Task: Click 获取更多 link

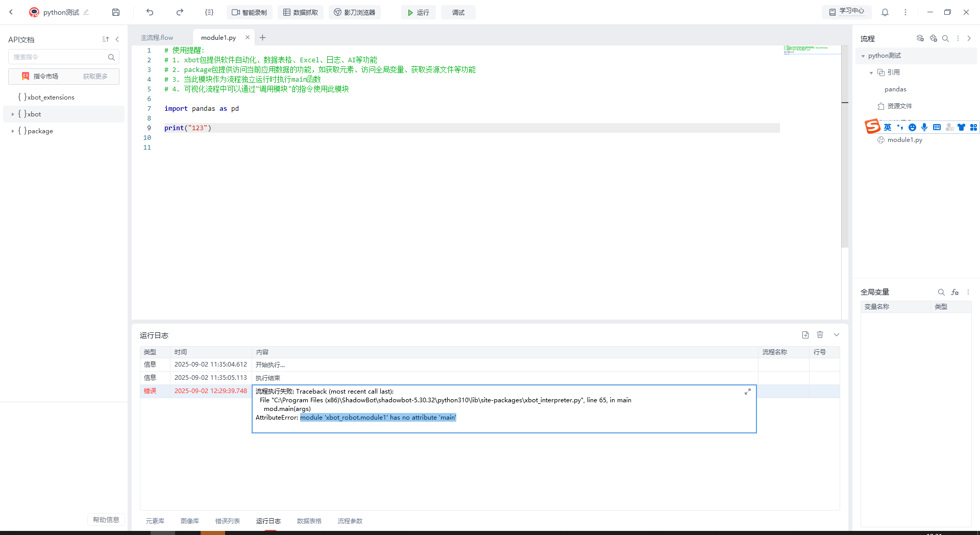Action: click(95, 76)
